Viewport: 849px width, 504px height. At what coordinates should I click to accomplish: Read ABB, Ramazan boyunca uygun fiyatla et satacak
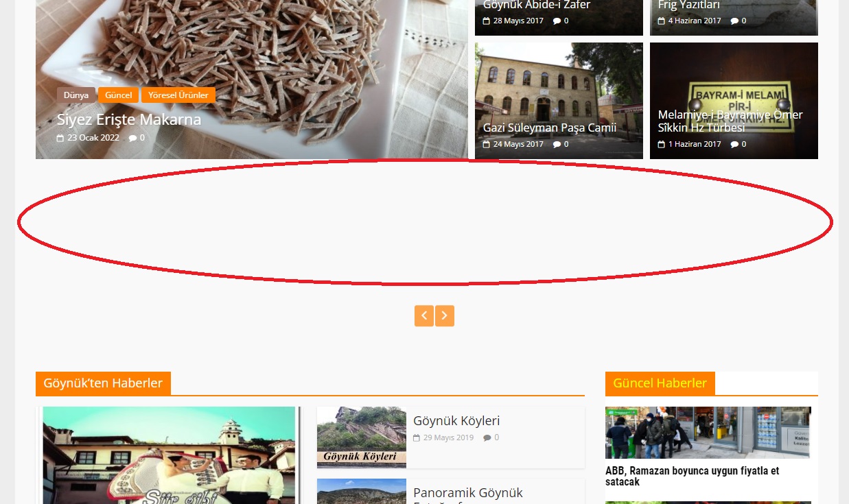(692, 477)
